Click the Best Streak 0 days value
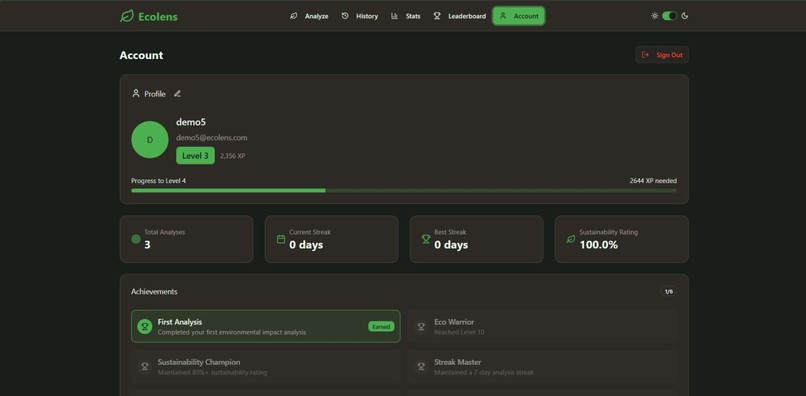Viewport: 806px width, 396px height. 451,245
